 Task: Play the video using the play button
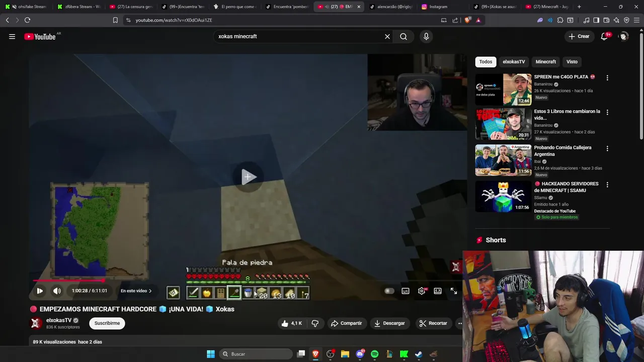[40, 291]
